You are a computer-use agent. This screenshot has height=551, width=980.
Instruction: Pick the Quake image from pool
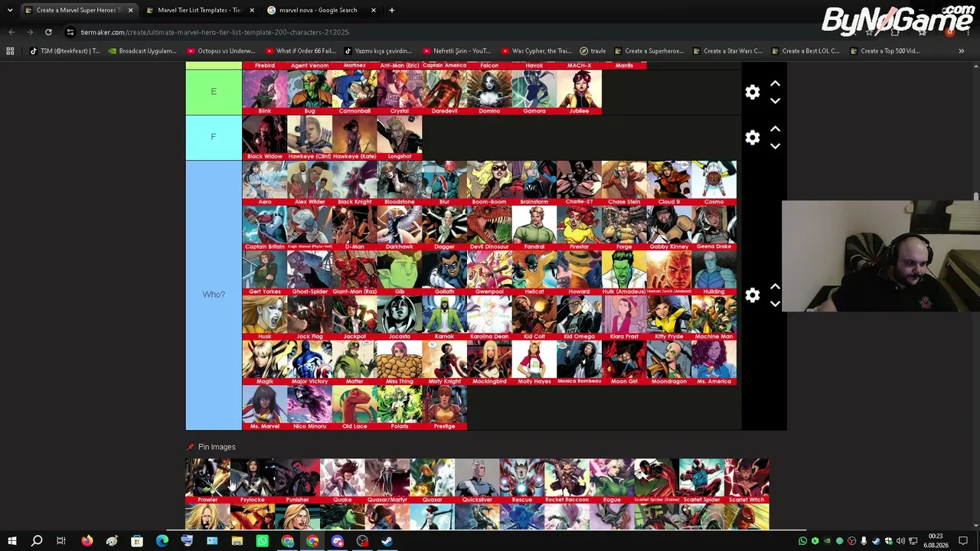342,481
